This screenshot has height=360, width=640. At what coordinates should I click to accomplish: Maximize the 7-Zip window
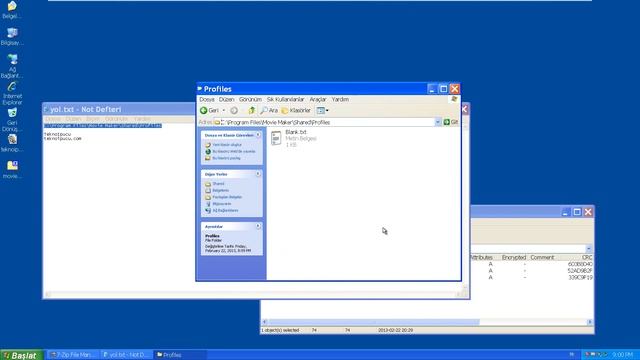(577, 212)
